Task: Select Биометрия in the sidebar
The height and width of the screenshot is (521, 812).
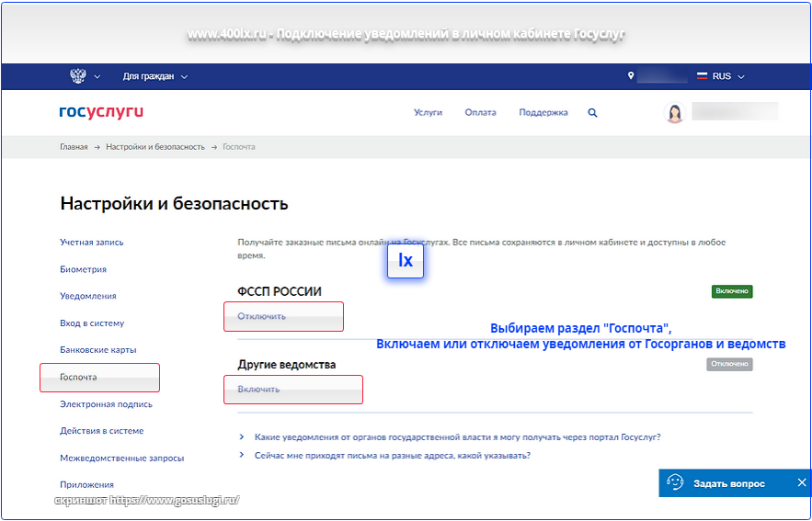Action: click(x=83, y=269)
